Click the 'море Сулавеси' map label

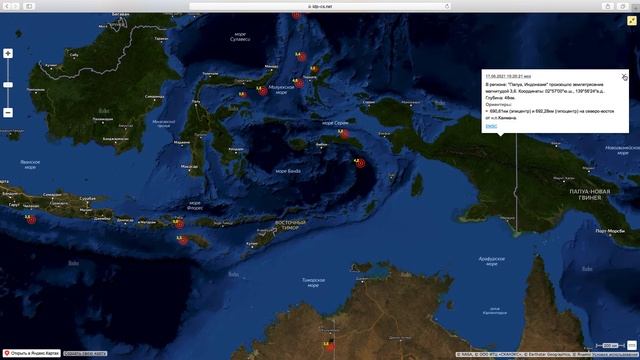coord(240,37)
